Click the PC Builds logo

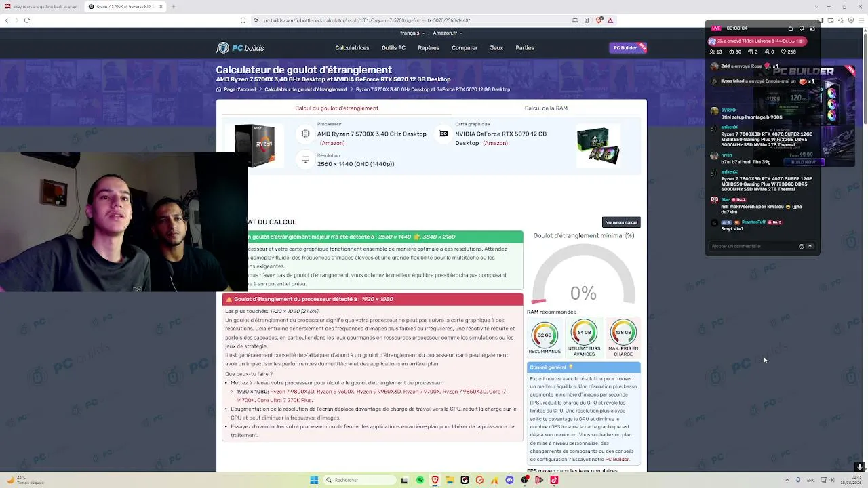[x=240, y=48]
